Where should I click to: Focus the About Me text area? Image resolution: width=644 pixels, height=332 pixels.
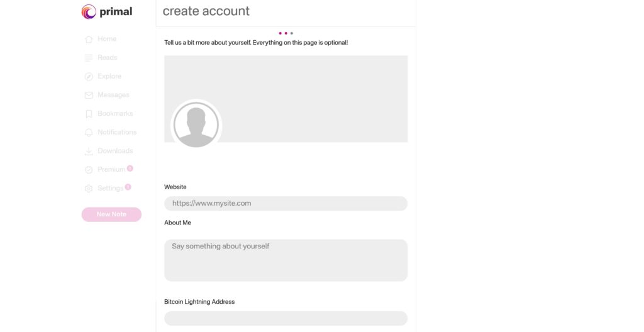(286, 260)
